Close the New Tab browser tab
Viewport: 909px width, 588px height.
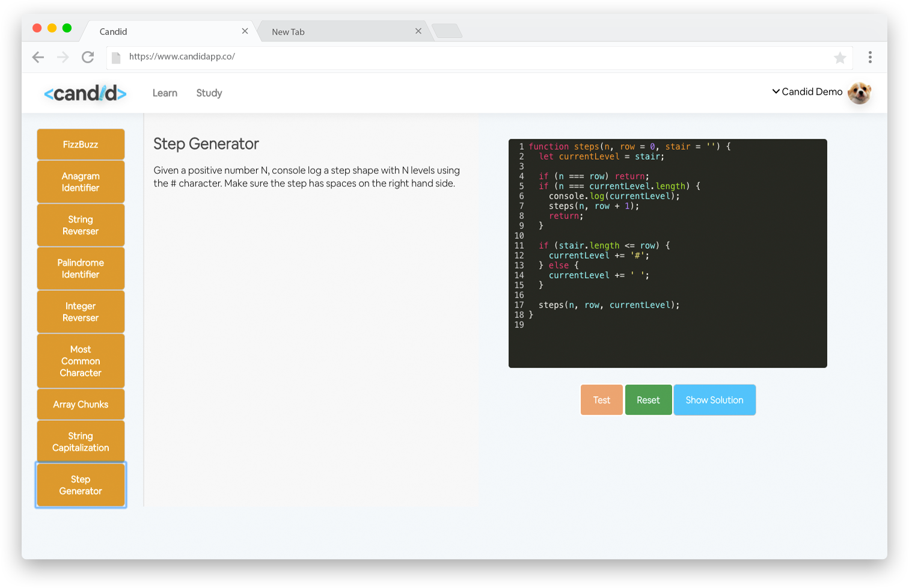(418, 31)
